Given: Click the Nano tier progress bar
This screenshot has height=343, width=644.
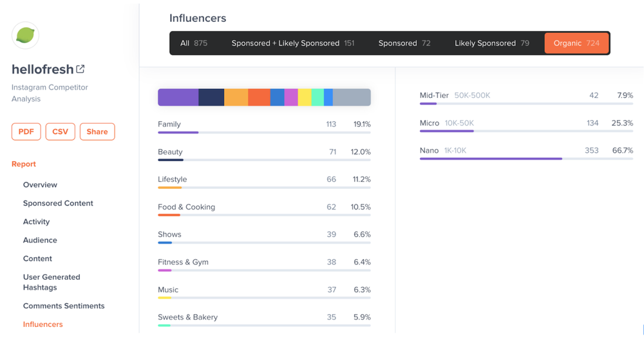Looking at the screenshot, I should 526,159.
